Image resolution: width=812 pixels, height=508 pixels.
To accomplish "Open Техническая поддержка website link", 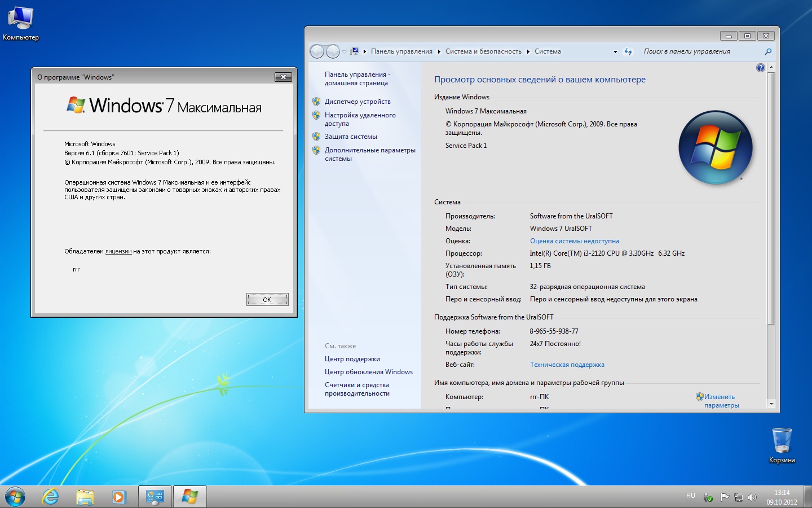I will tap(567, 365).
